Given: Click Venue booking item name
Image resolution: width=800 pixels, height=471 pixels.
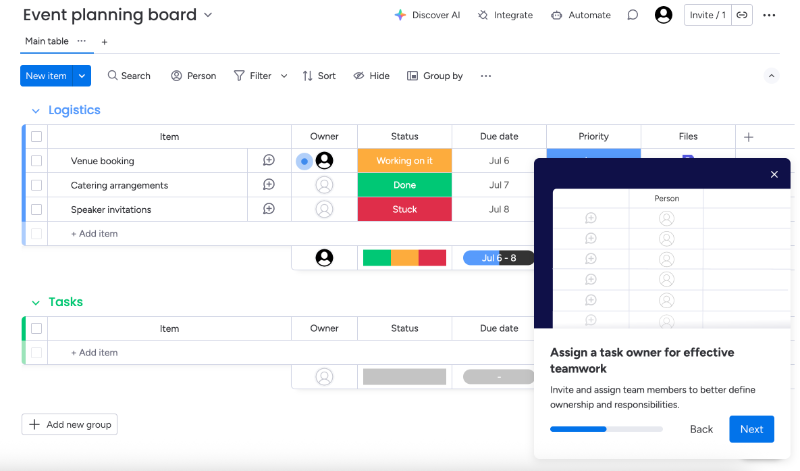Looking at the screenshot, I should 103,161.
